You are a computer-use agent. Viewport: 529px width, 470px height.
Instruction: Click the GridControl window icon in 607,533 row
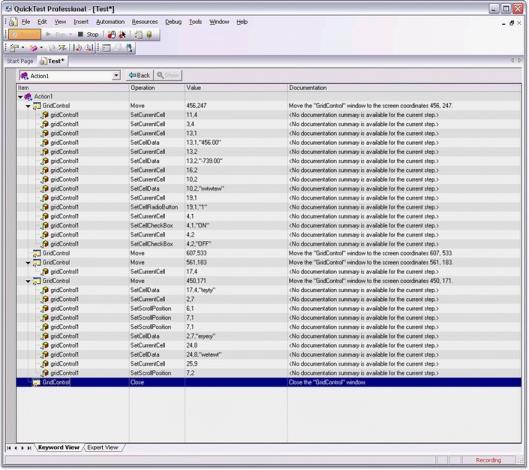pyautogui.click(x=36, y=253)
